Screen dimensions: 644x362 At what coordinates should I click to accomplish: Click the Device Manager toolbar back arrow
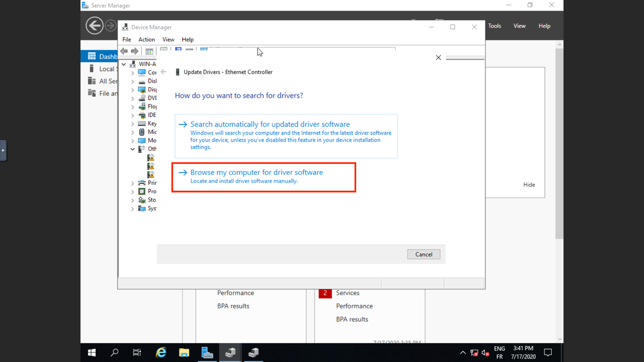[124, 51]
